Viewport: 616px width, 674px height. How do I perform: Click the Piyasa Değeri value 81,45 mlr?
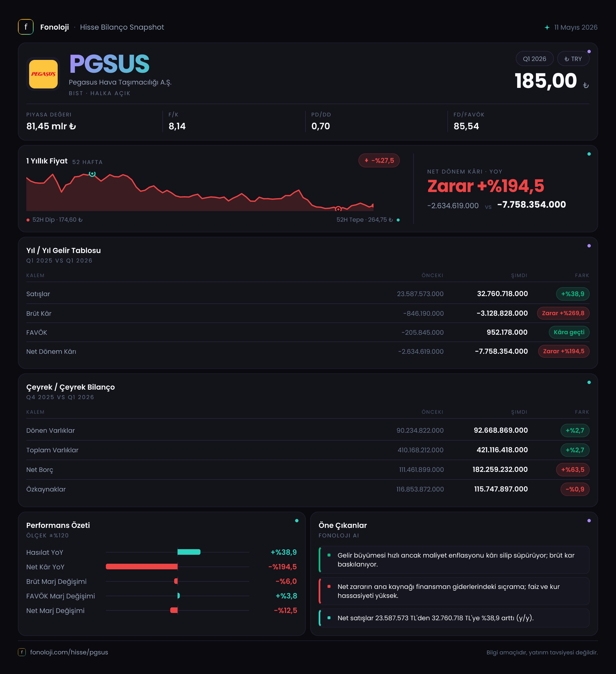point(51,127)
